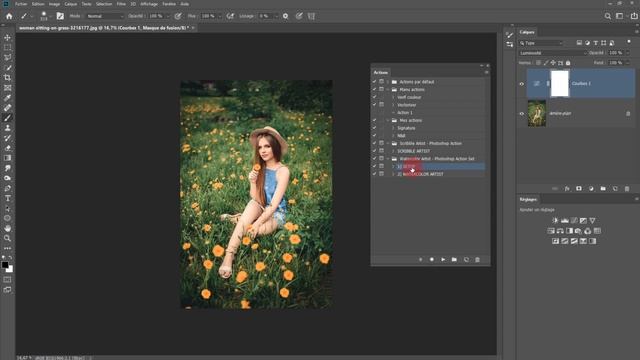Open the brush Mode dropdown

[x=105, y=16]
